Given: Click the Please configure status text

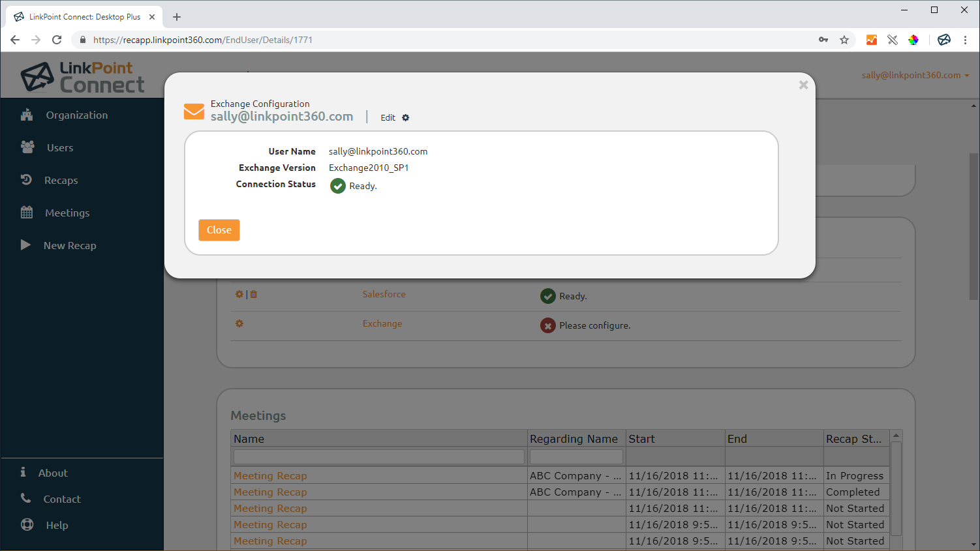Looking at the screenshot, I should pyautogui.click(x=594, y=325).
